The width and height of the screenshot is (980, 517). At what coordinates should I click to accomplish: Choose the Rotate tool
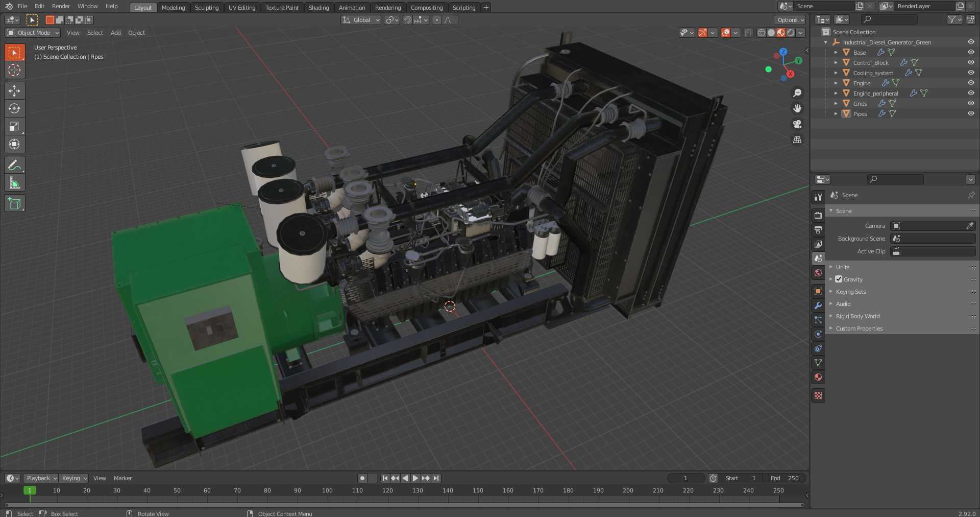pyautogui.click(x=14, y=108)
